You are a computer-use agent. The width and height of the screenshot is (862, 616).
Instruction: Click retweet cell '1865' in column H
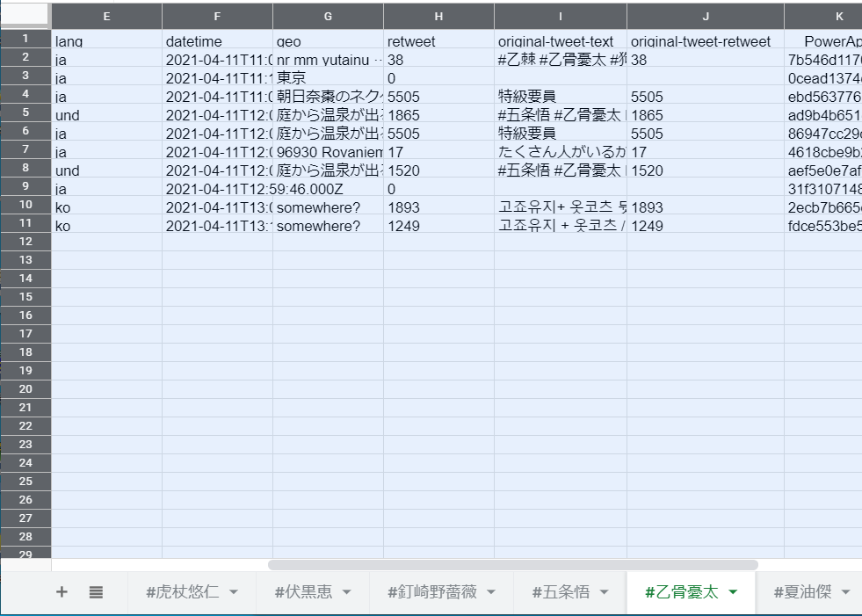438,112
